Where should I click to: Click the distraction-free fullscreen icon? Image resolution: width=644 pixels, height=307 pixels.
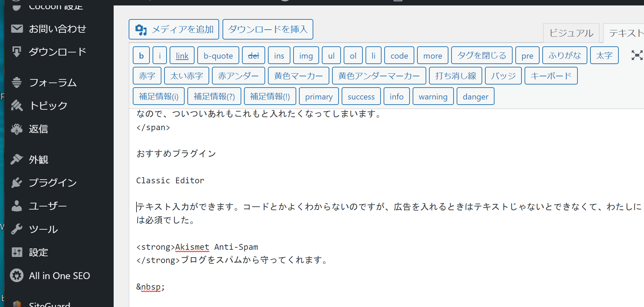coord(636,55)
